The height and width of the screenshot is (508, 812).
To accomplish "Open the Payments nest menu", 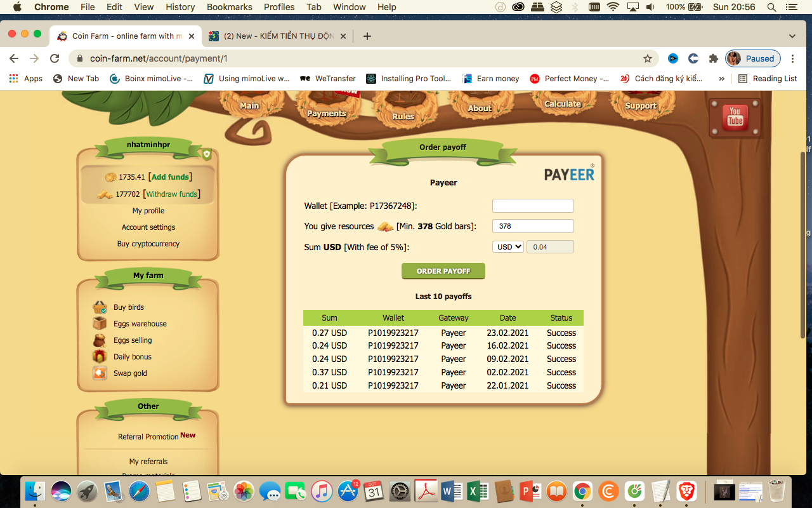I will coord(326,114).
